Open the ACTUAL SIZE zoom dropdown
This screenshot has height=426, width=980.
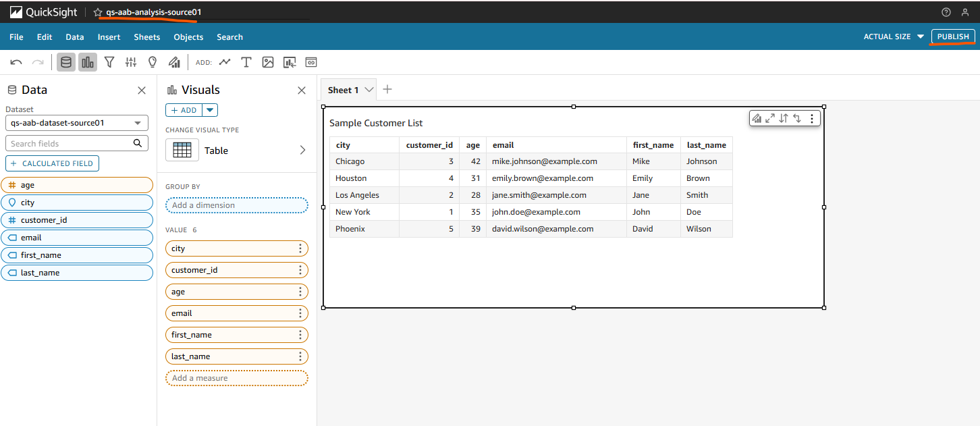coord(894,36)
